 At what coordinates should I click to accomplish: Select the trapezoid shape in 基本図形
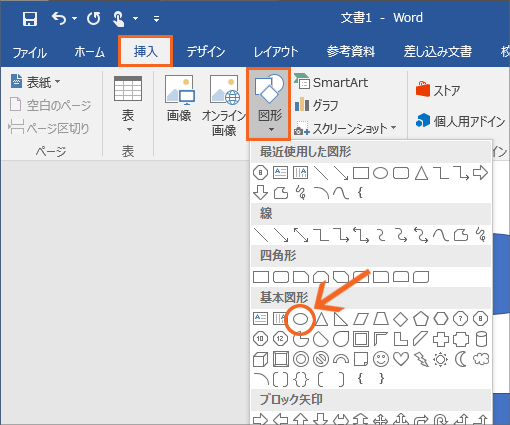pyautogui.click(x=381, y=319)
